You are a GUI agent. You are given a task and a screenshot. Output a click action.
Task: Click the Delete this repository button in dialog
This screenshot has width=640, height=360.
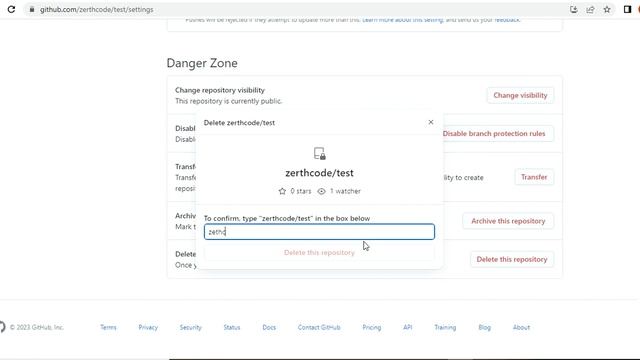tap(319, 252)
